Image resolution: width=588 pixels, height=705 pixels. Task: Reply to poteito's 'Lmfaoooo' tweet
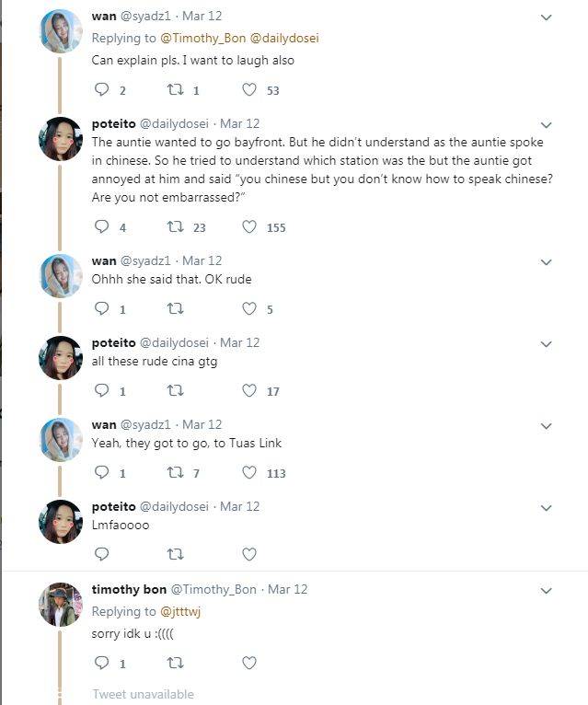102,554
